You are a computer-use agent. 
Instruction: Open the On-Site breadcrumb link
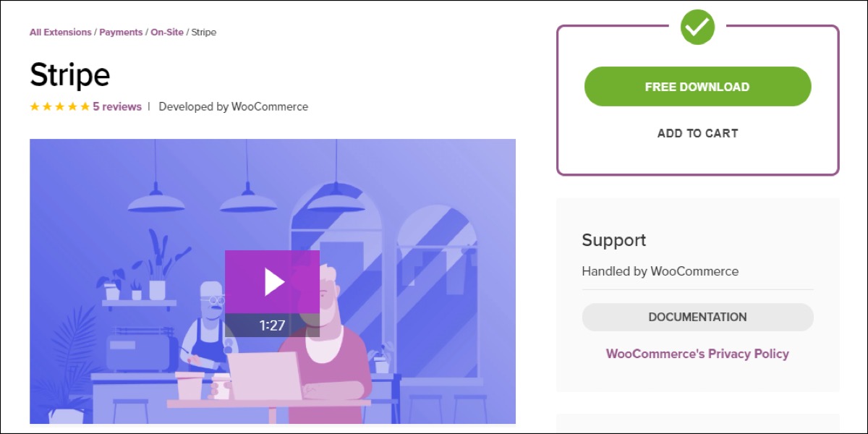coord(167,33)
